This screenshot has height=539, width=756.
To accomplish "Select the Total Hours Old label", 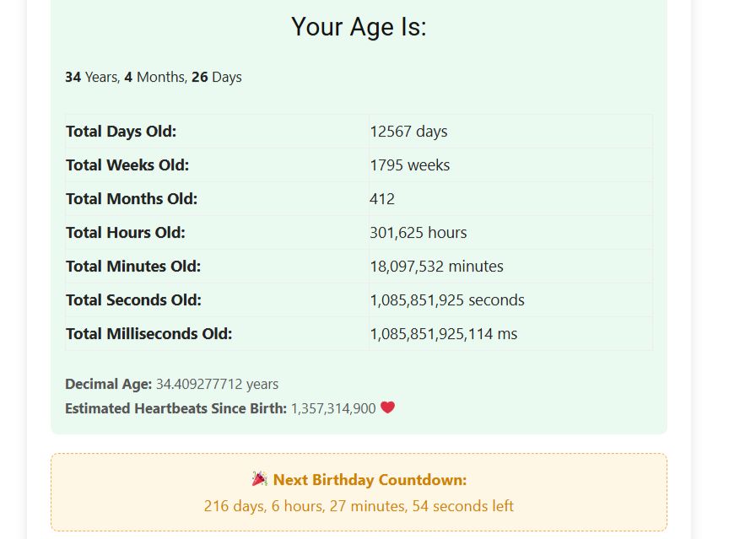I will point(125,233).
